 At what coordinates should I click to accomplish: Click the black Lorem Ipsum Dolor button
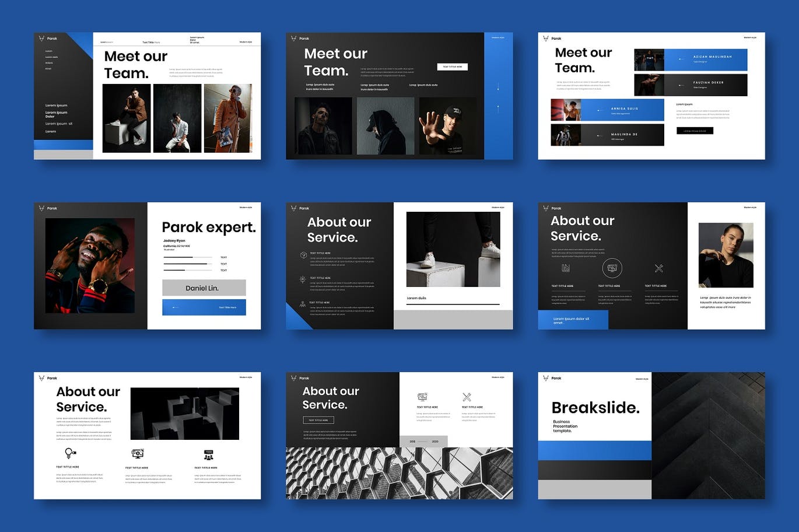694,131
